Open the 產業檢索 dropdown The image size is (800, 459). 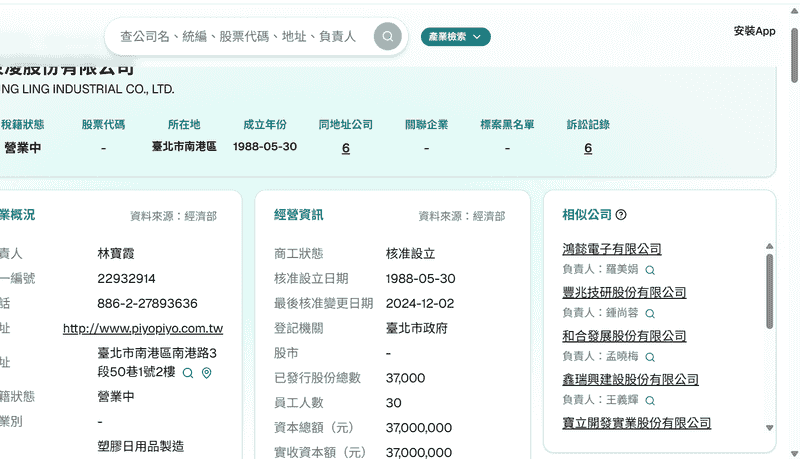(x=455, y=37)
